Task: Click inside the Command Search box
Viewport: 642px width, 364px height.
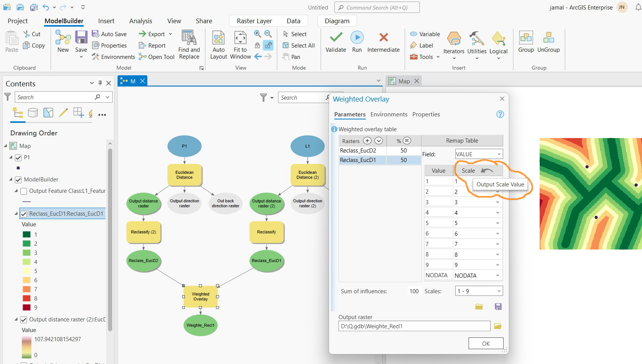Action: tap(377, 7)
